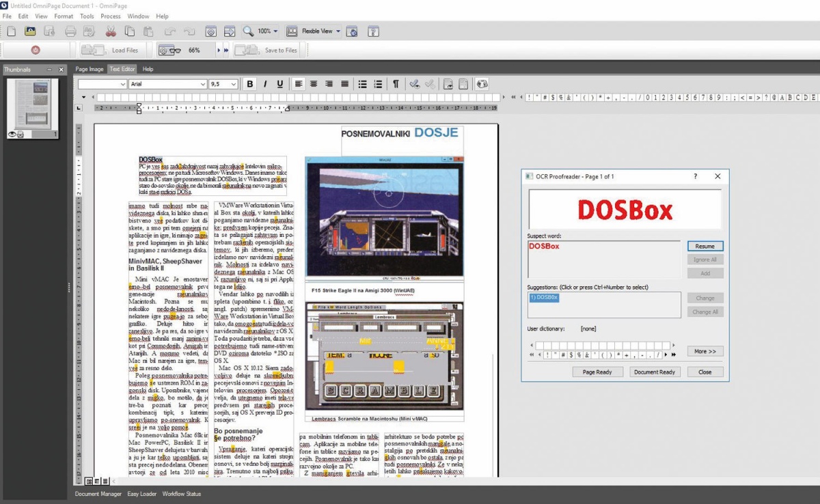The image size is (820, 504).
Task: Click the Ignore All button
Action: point(705,260)
